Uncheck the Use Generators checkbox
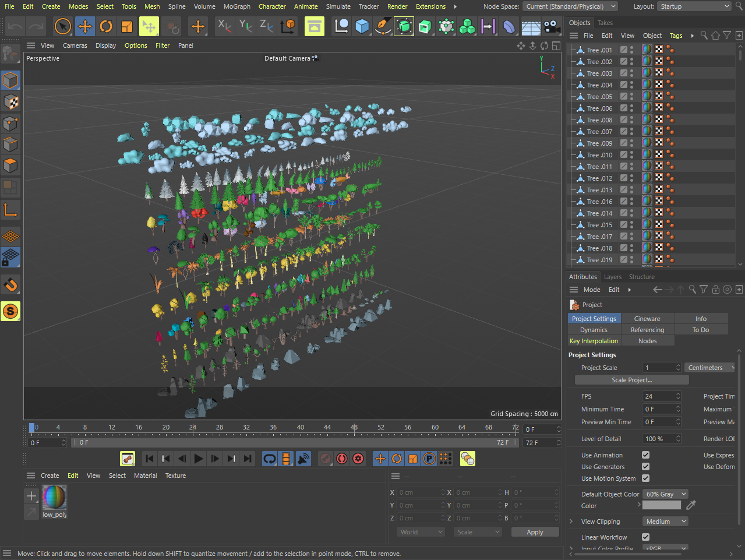 pos(645,467)
